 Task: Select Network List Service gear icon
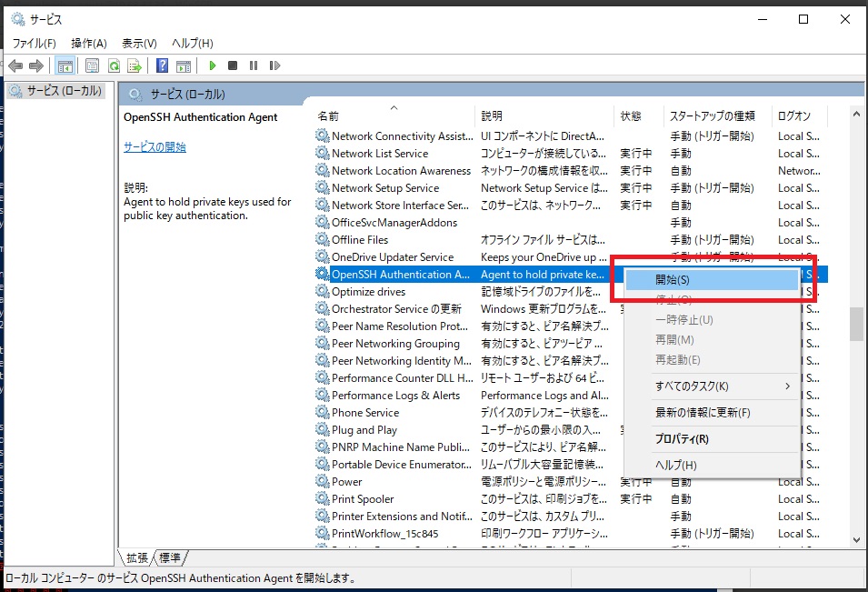point(322,153)
